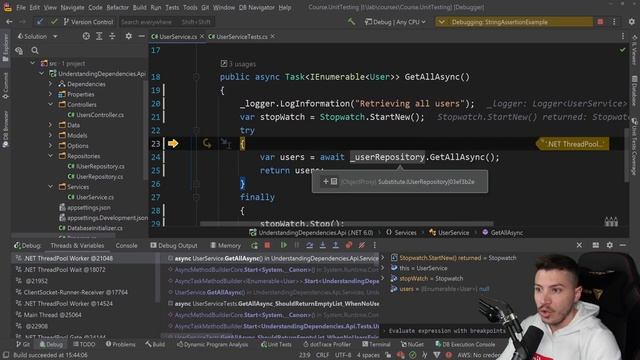Click the Search everywhere field
The height and width of the screenshot is (360, 640).
(x=167, y=22)
